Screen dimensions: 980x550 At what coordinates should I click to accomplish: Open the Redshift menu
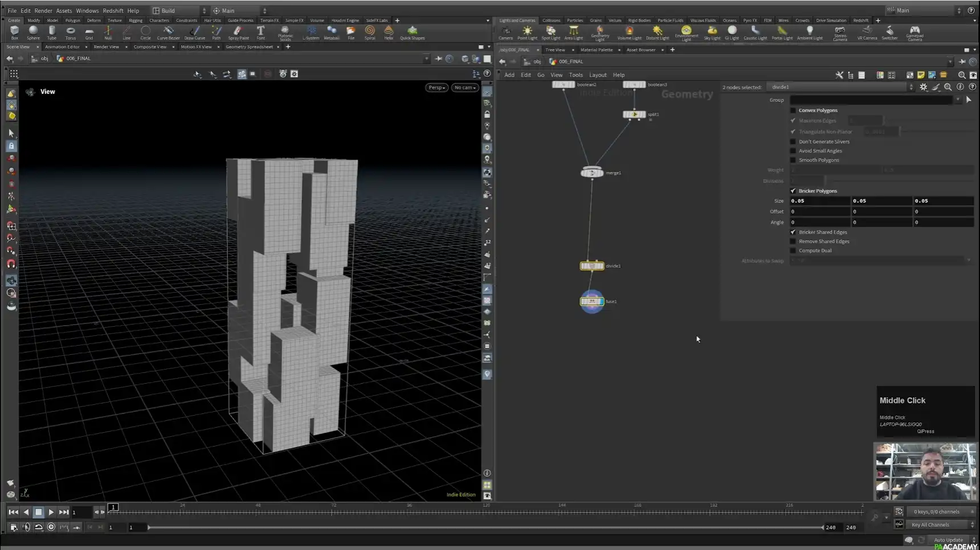tap(113, 10)
